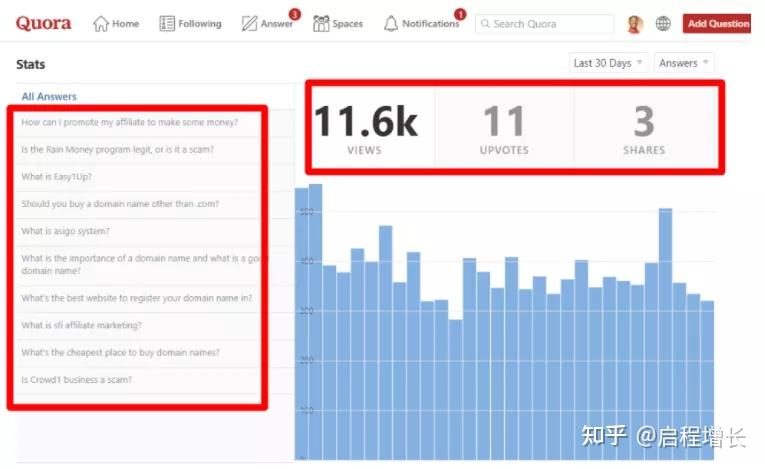Click the user profile avatar

point(634,24)
